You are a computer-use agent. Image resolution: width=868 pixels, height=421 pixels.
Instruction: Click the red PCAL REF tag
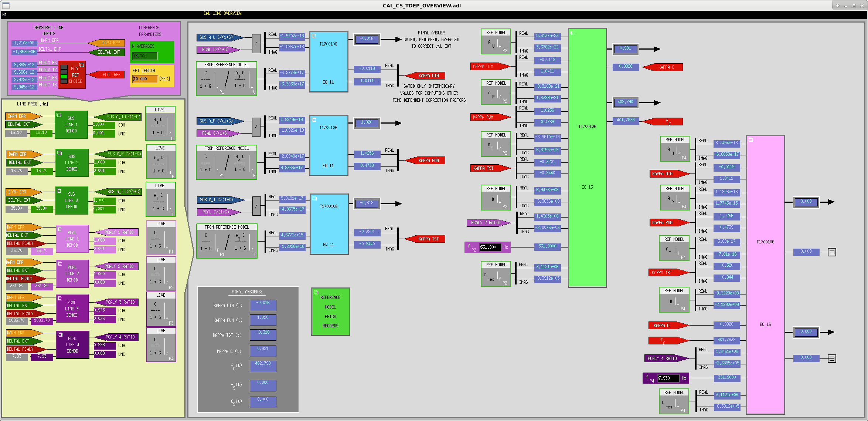point(107,75)
